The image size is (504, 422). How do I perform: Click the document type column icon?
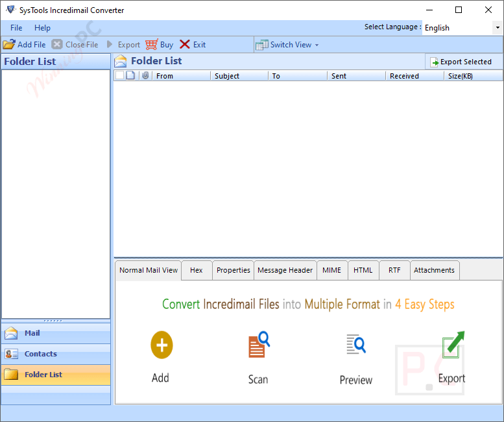click(130, 75)
